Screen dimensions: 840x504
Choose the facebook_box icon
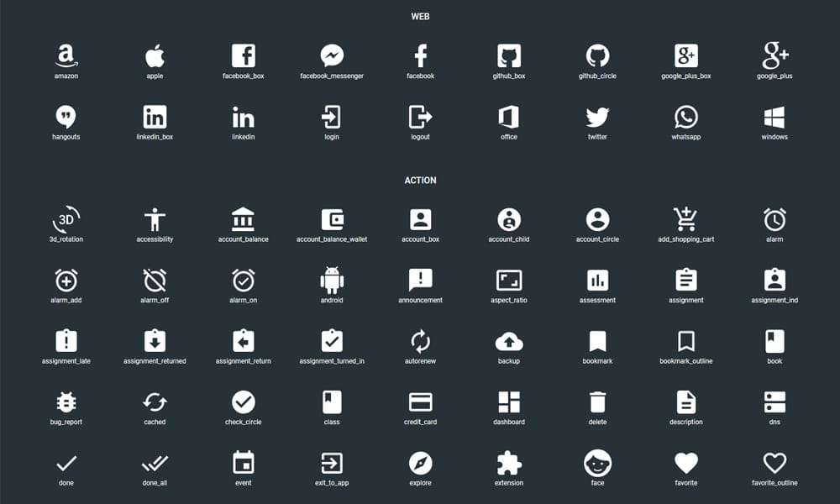[244, 55]
